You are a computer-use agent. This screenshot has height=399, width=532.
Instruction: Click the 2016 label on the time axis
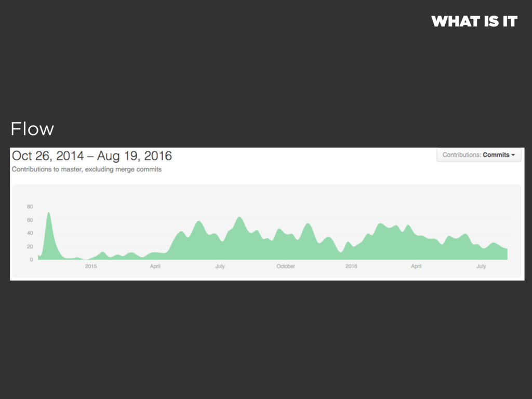[x=351, y=267]
